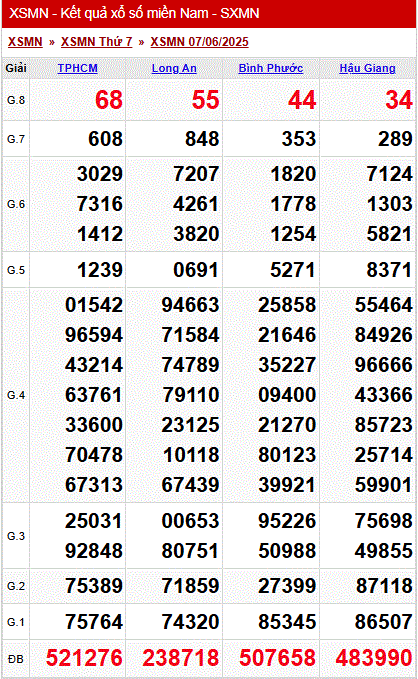Open the TPHCM province link
418x679 pixels.
78,68
